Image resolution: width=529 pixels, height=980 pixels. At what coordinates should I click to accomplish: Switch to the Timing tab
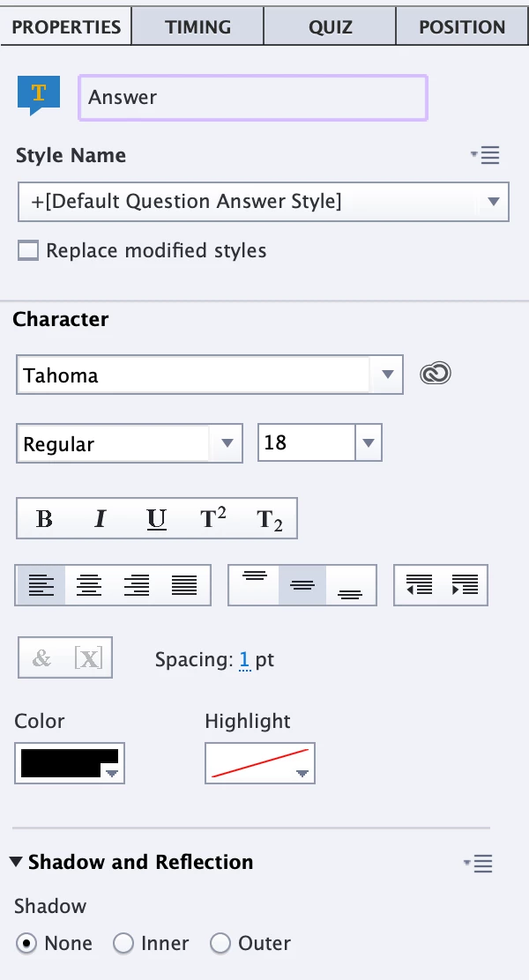[197, 26]
